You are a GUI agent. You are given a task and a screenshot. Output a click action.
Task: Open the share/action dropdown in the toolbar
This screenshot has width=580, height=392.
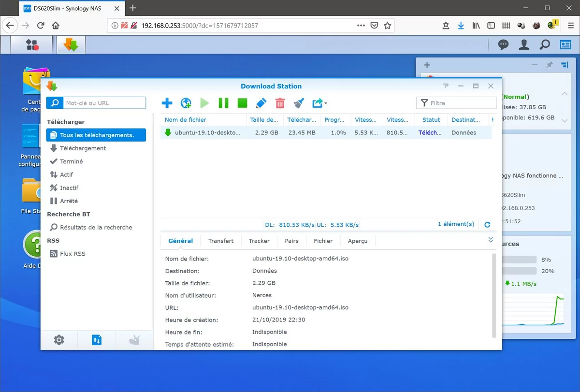[319, 103]
